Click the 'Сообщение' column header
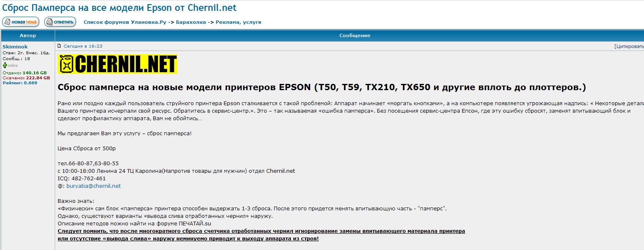Screen dimensions: 644x250 [355, 35]
